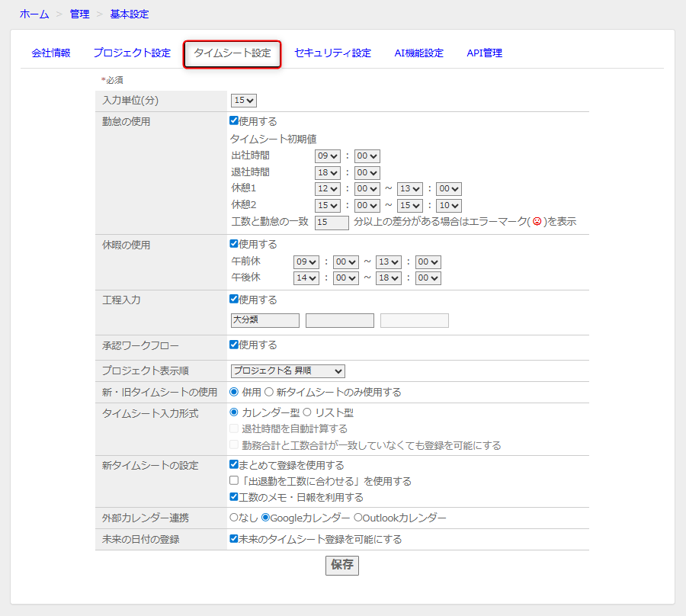Screen dimensions: 686x616
Task: Select the リスト型 radio button
Action: pyautogui.click(x=307, y=412)
